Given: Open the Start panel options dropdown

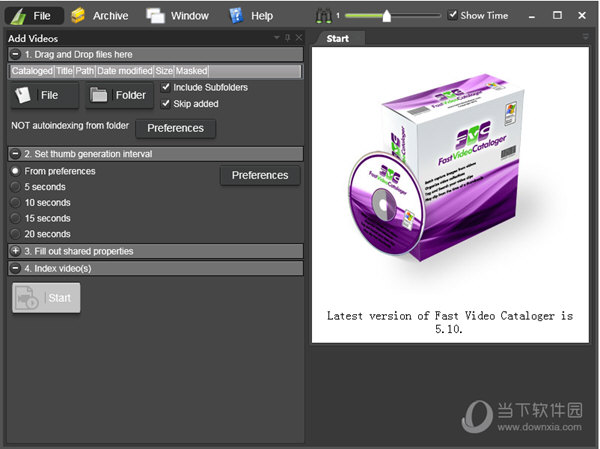Looking at the screenshot, I should pyautogui.click(x=585, y=37).
